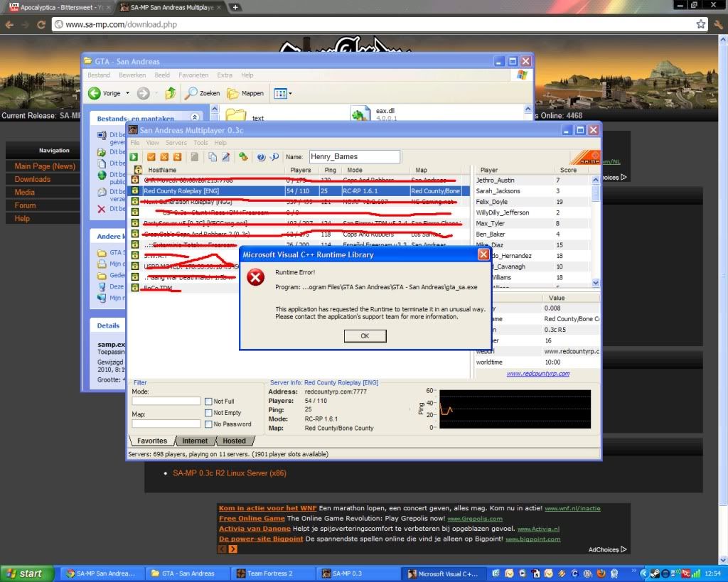Screen dimensions: 728x582
Task: Click the player list scroll-up arrow
Action: [x=596, y=180]
